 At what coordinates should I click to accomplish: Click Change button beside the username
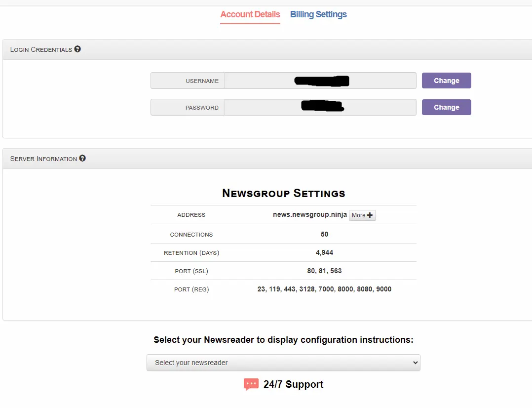point(446,81)
